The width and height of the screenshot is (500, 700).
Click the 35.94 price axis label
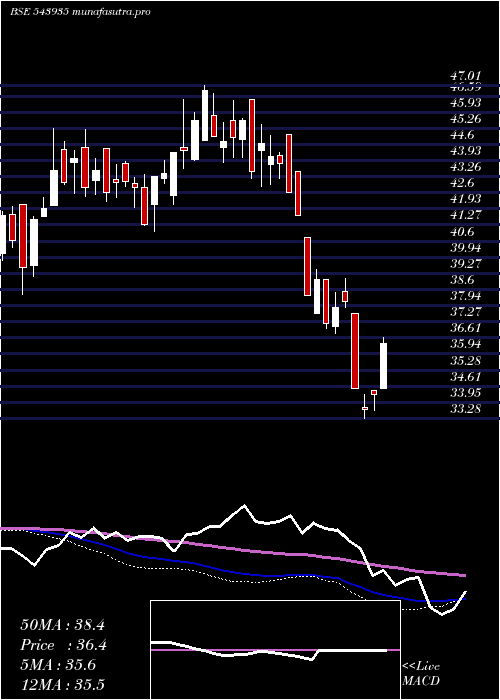pyautogui.click(x=465, y=344)
